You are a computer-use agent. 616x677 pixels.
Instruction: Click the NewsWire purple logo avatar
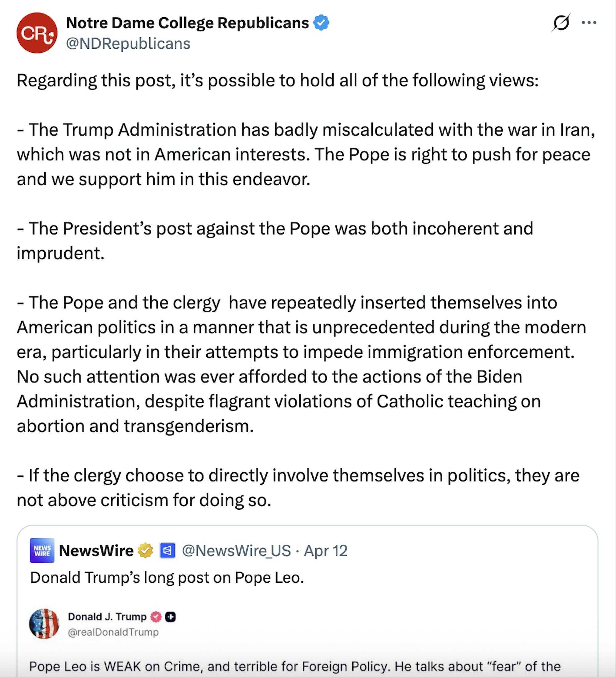42,550
